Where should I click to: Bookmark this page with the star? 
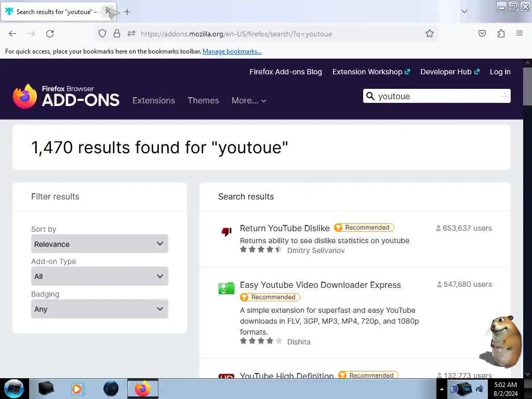point(430,33)
